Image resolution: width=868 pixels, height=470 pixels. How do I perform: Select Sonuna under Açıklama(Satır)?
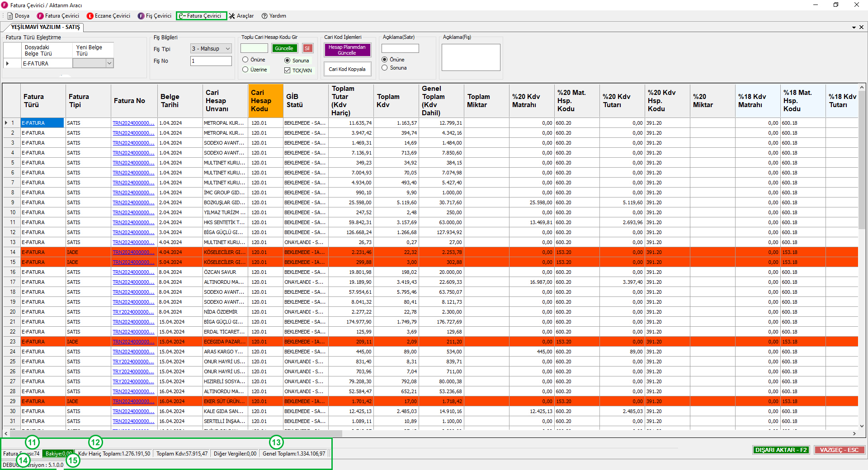click(x=394, y=68)
